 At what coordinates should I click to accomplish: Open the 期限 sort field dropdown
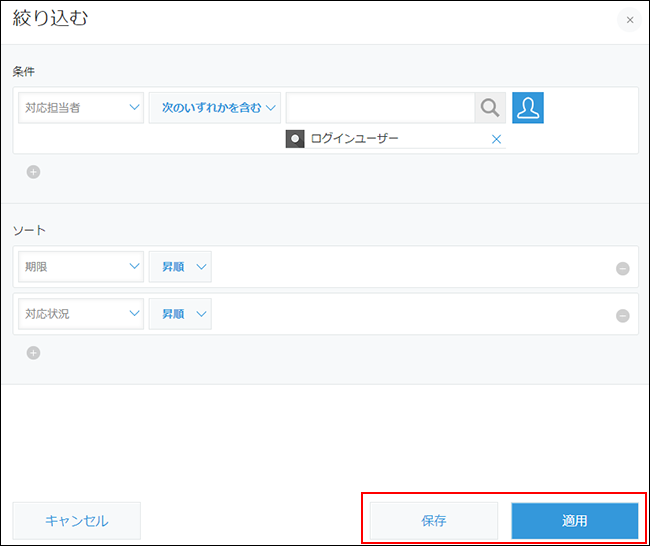(81, 267)
